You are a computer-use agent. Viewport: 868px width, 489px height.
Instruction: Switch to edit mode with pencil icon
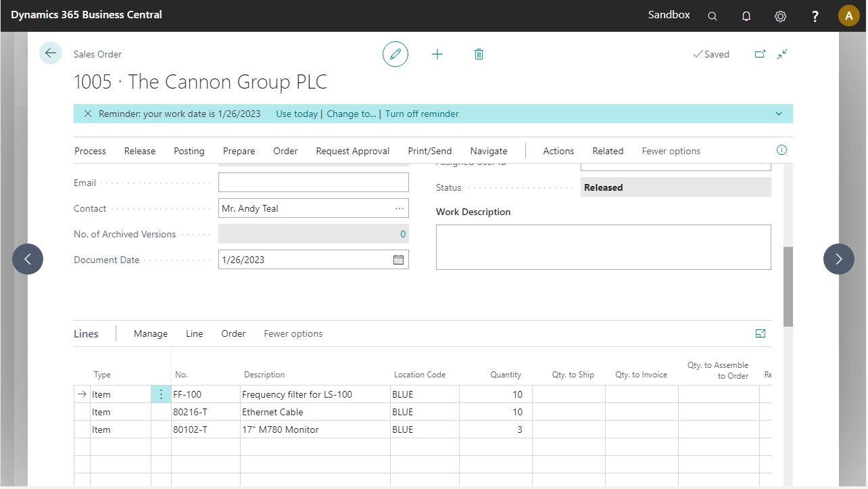395,54
